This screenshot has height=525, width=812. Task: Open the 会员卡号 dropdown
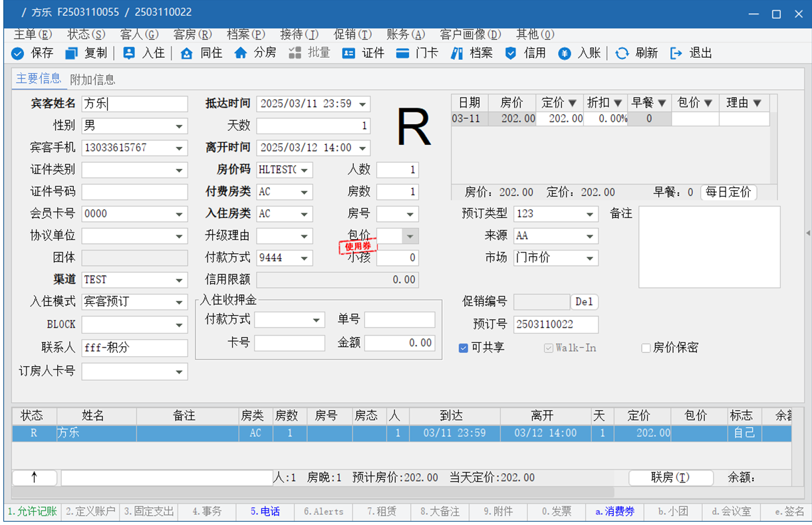click(x=180, y=214)
